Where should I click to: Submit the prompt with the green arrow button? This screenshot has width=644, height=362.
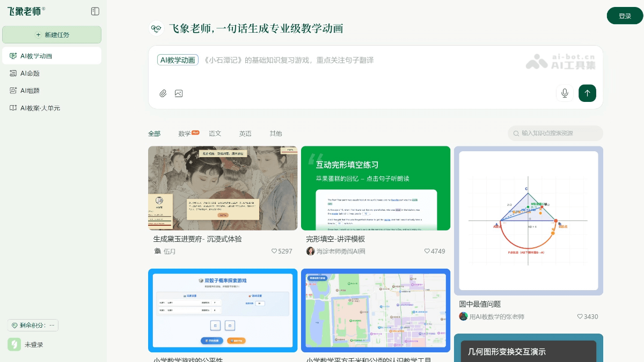587,93
